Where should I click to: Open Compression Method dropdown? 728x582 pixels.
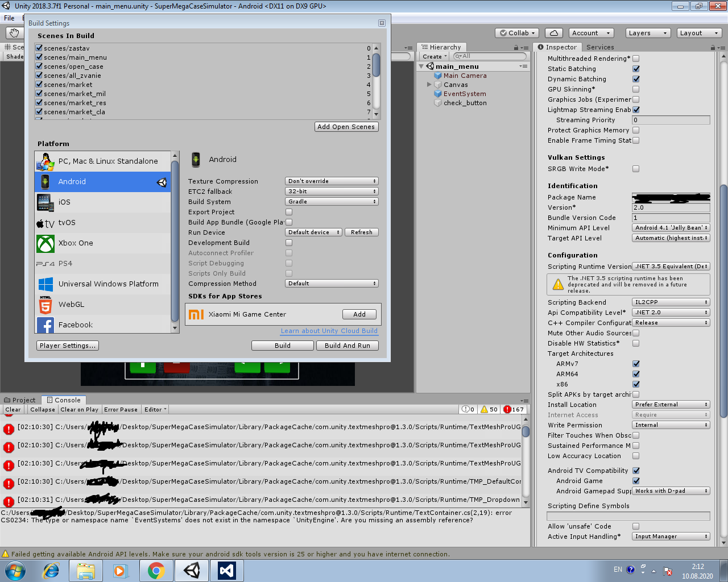tap(332, 284)
